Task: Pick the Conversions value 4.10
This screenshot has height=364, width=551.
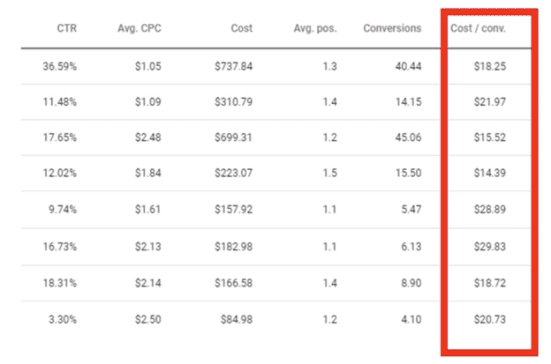Action: 411,319
